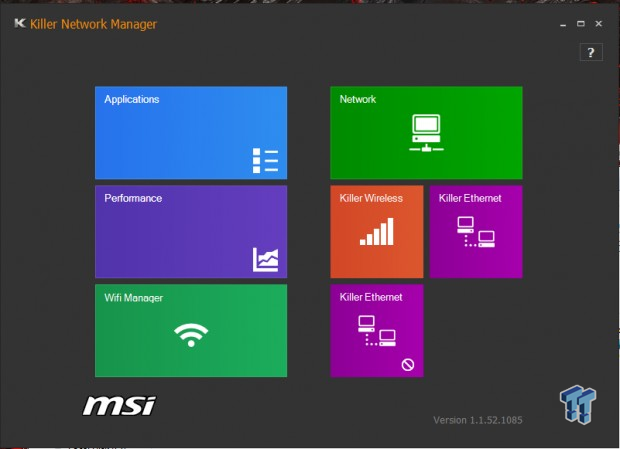Maximize the Killer Network Manager window
This screenshot has height=449, width=620.
580,24
